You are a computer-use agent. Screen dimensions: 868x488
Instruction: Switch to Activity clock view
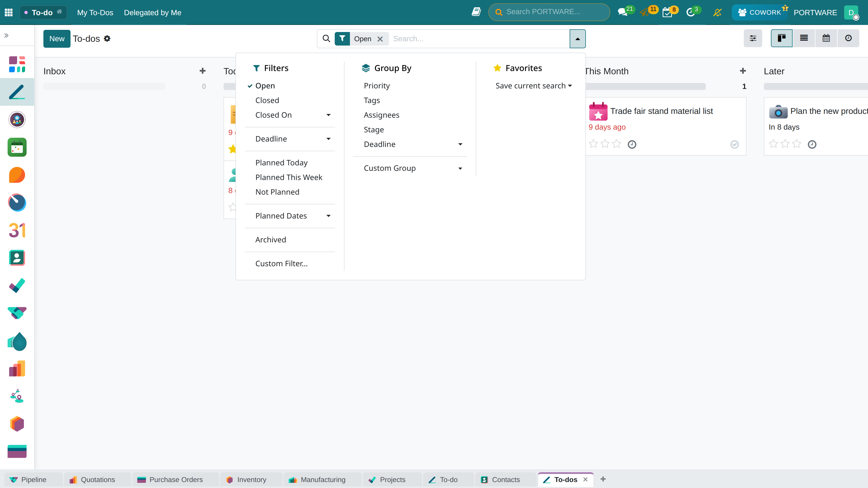pos(848,38)
